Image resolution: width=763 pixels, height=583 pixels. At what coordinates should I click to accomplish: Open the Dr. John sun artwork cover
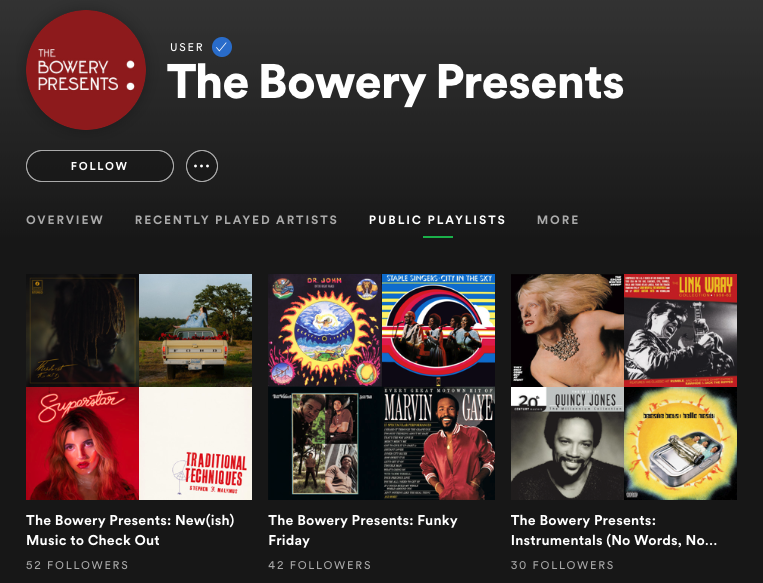click(325, 330)
